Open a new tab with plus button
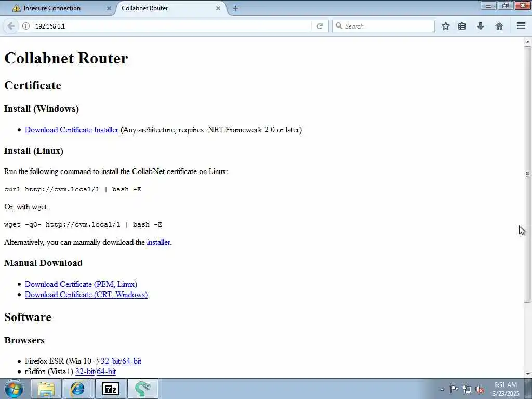 point(235,8)
